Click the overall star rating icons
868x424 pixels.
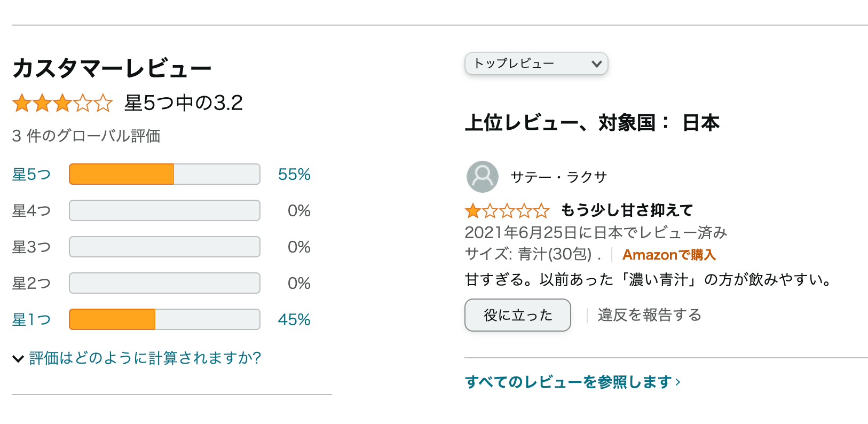[62, 103]
